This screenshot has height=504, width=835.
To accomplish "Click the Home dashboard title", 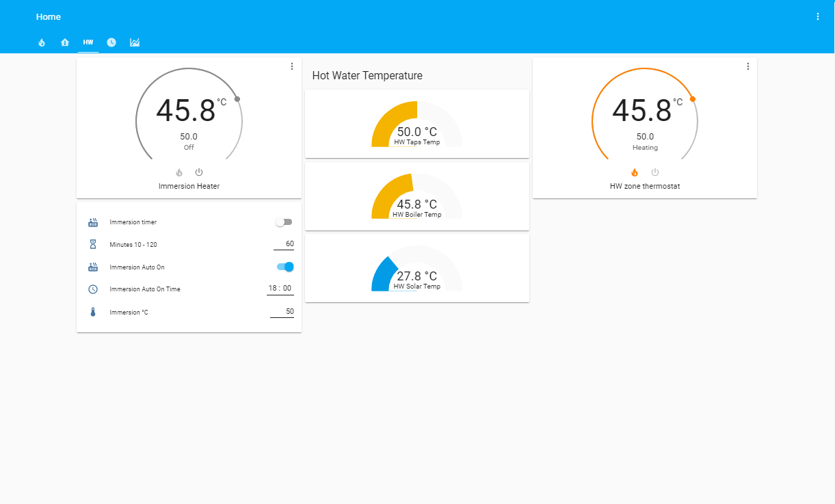I will (x=49, y=16).
